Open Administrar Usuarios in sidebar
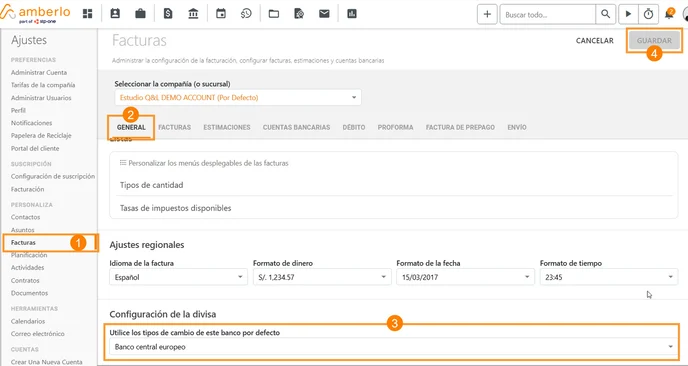 [x=41, y=98]
